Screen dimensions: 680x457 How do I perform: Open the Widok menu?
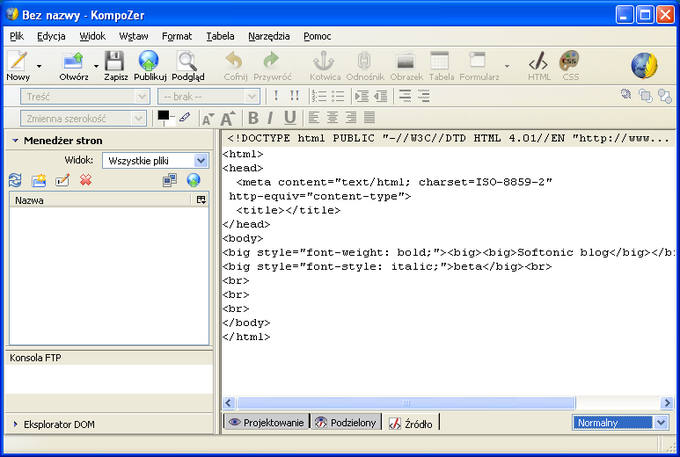[x=92, y=36]
